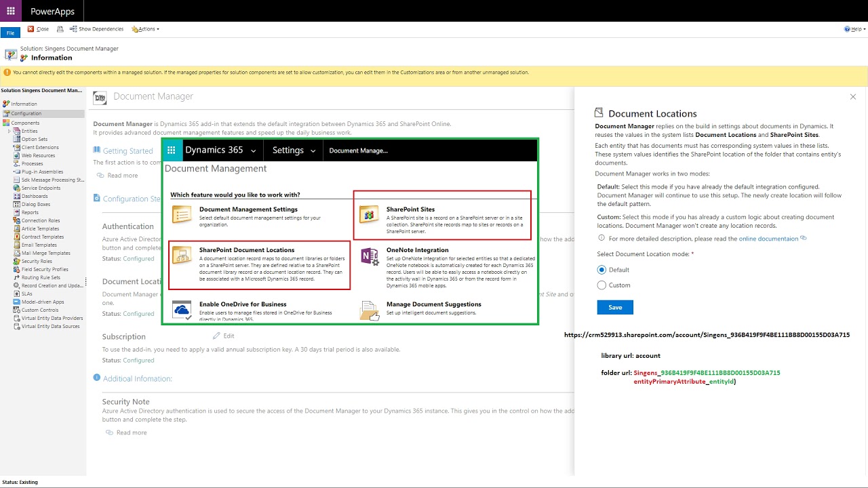868x488 pixels.
Task: Click the solution icon beside the Singens Document Manager title
Action: pyautogui.click(x=10, y=54)
